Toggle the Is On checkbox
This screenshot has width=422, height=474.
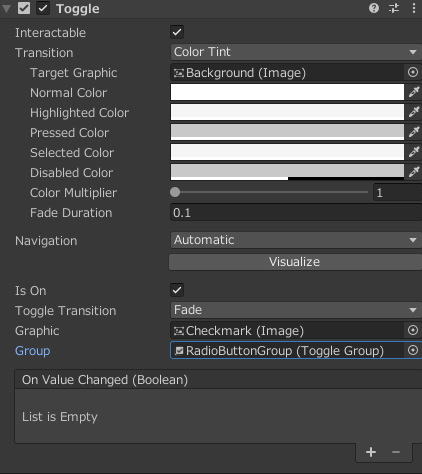point(177,290)
